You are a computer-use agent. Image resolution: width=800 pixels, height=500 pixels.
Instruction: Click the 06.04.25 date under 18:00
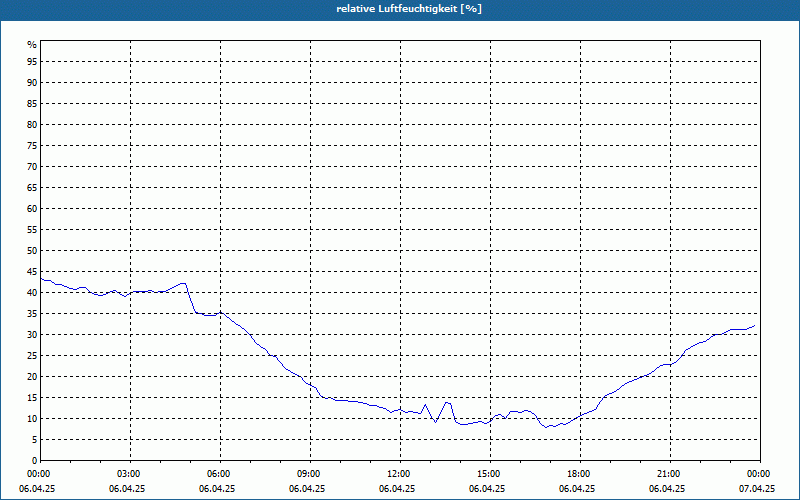[577, 489]
